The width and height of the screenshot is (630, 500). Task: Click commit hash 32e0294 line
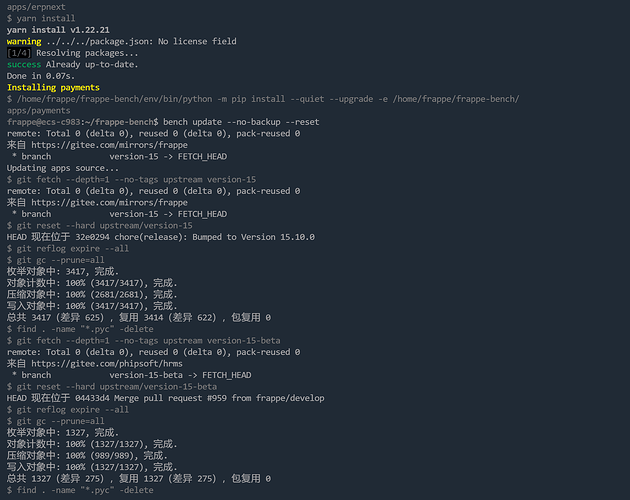161,237
